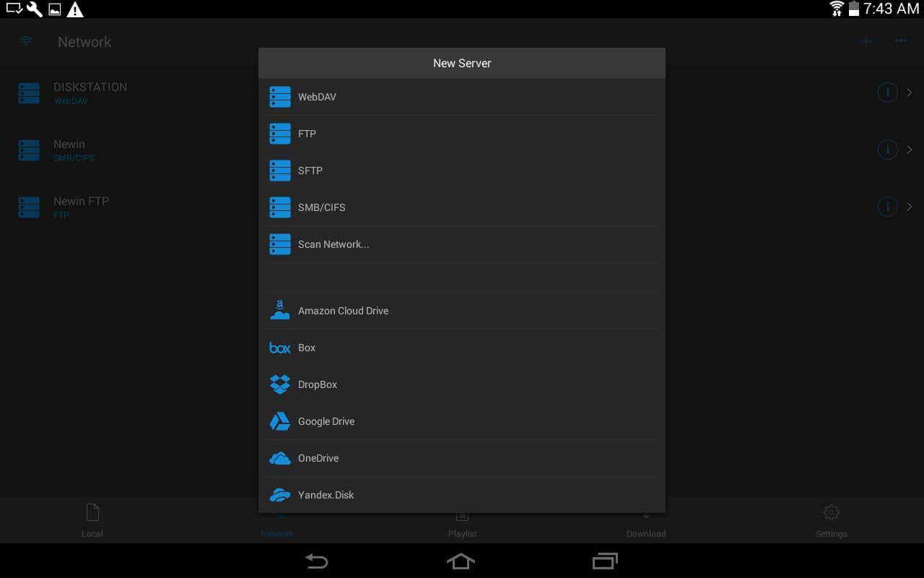Screen dimensions: 924x578
Task: Open DISKSTATION info button
Action: (887, 92)
